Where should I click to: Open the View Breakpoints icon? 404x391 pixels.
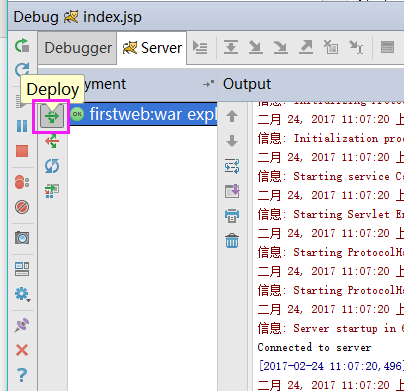tap(22, 182)
